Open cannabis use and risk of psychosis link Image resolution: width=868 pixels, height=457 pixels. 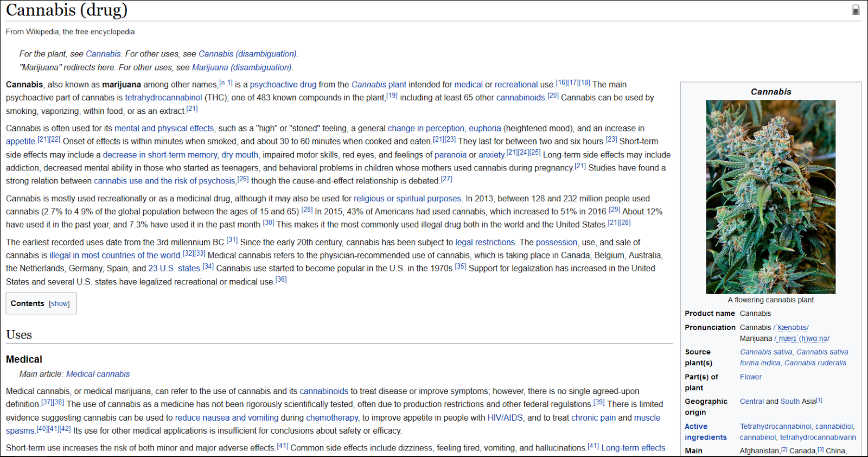pos(164,181)
